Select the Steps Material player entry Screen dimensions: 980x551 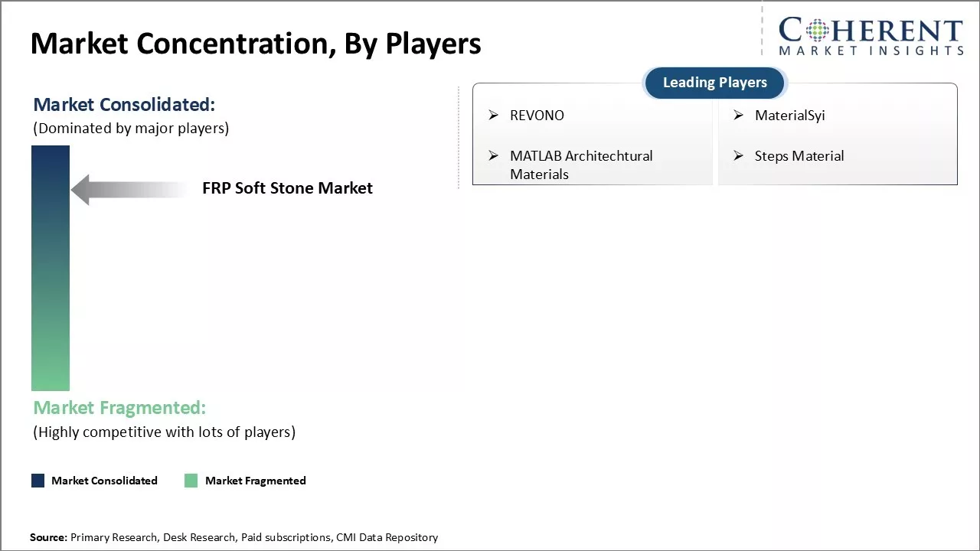point(799,156)
